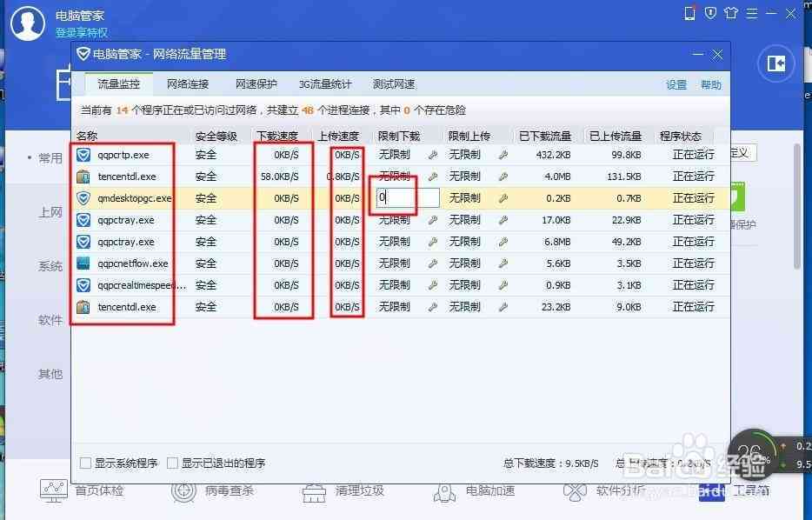812x520 pixels.
Task: Click download limit wrench in 23.2KB tencentdl.exe row
Action: pos(432,307)
